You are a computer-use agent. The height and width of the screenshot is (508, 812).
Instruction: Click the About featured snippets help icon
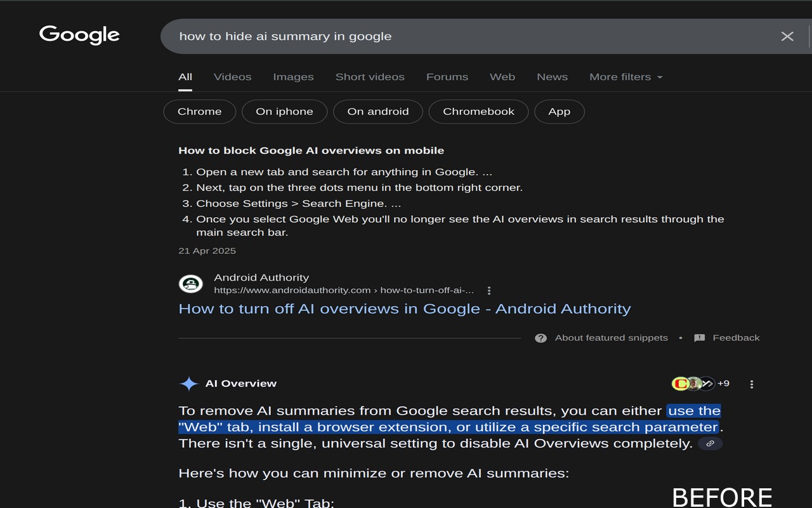(540, 338)
